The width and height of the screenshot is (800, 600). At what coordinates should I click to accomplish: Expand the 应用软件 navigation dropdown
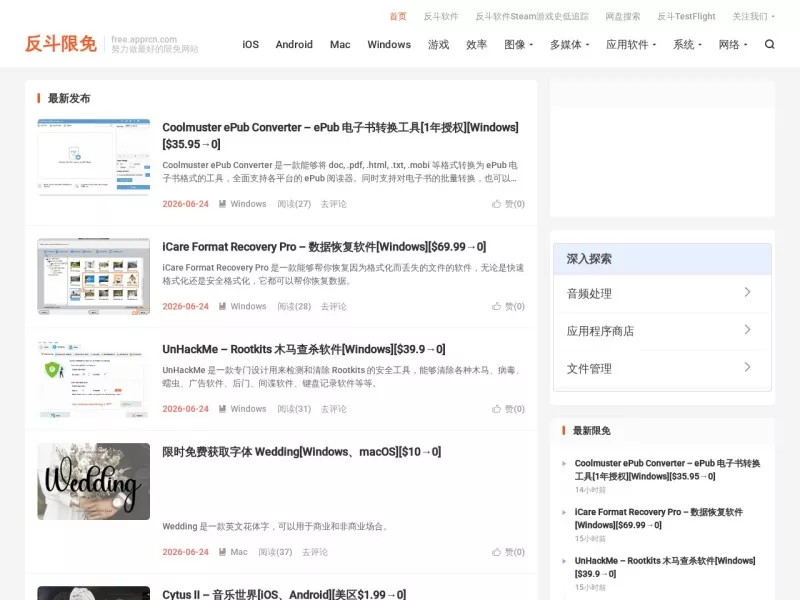coord(631,45)
